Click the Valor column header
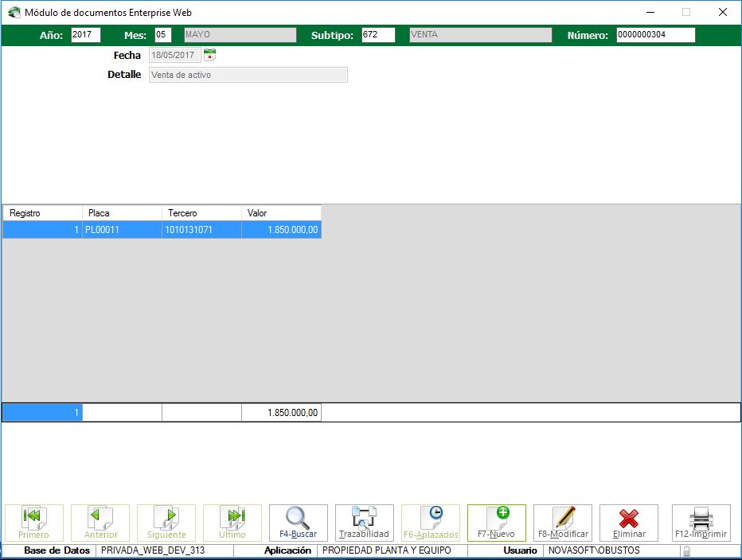This screenshot has height=560, width=742. click(282, 213)
